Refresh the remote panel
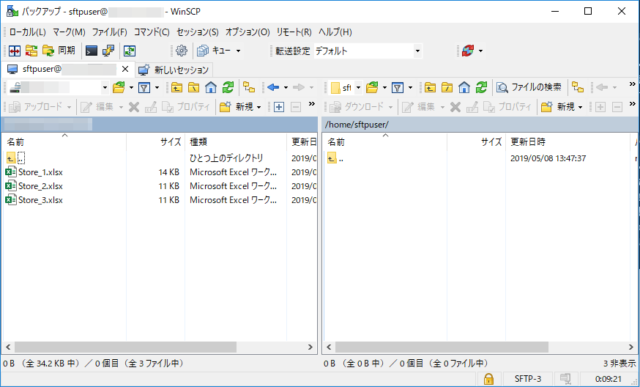This screenshot has width=640, height=387. [481, 87]
